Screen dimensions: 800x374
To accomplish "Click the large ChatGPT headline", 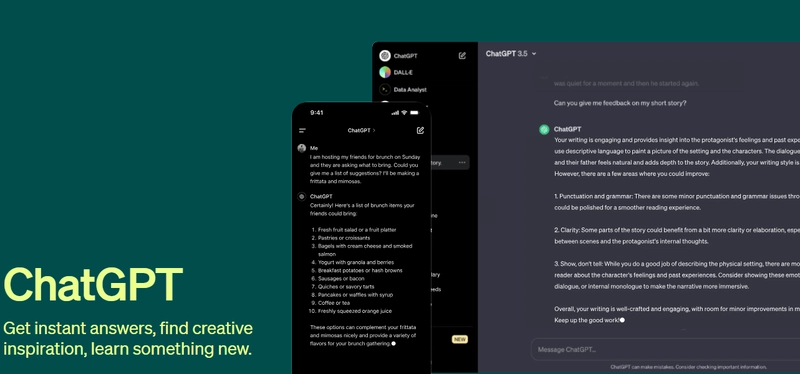I will [93, 285].
